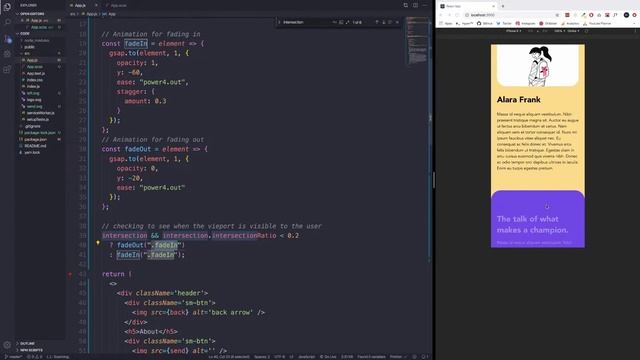The height and width of the screenshot is (360, 640).
Task: Toggle Match Case in find widget
Action: (x=335, y=22)
